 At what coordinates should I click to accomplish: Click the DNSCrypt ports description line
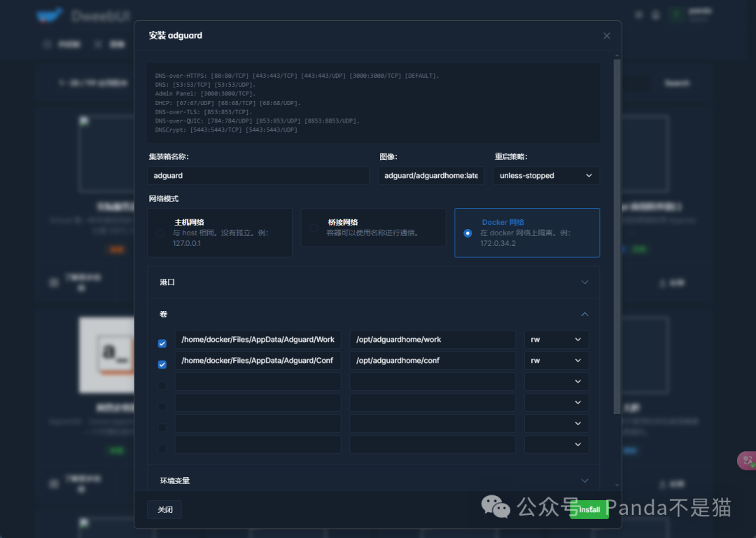coord(226,130)
